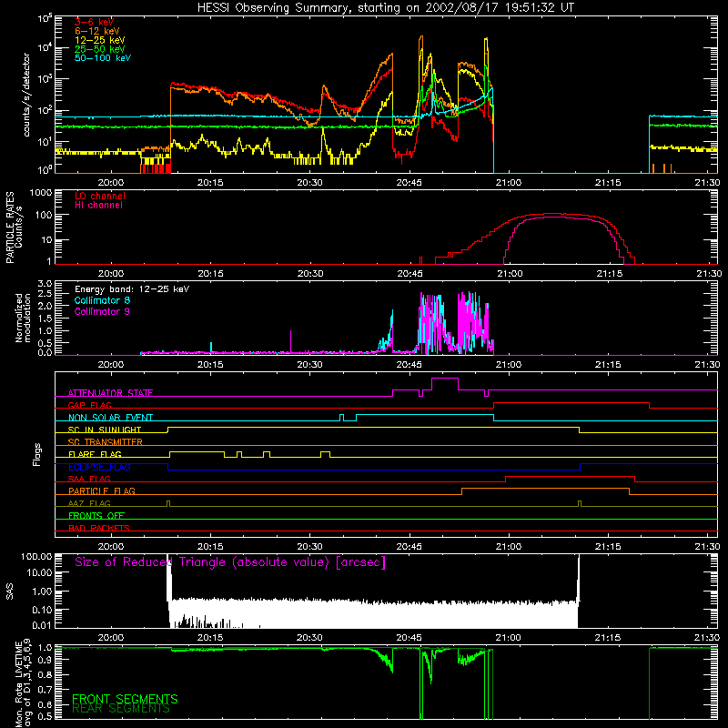Image resolution: width=728 pixels, height=728 pixels.
Task: Click the PARTICLE FLAG label
Action: click(102, 490)
